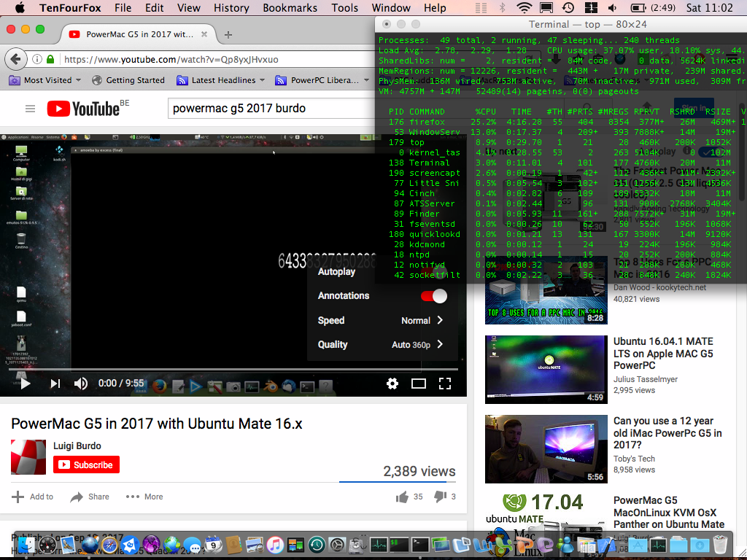
Task: Enter full screen in the video player
Action: point(445,384)
